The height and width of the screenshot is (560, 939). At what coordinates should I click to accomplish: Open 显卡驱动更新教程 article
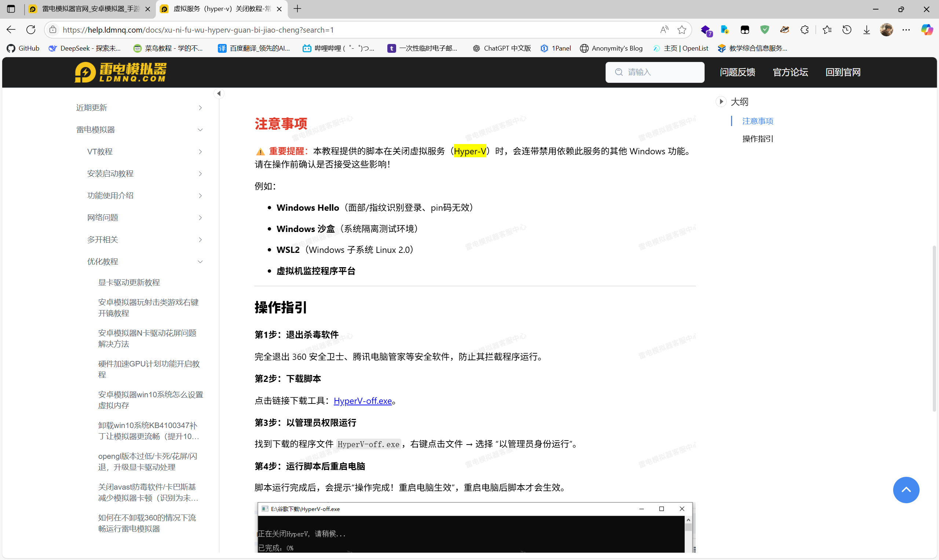point(129,283)
